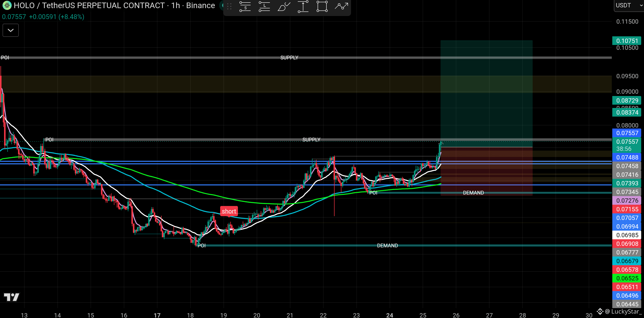Click the POI label beside the short signal low
644x318 pixels.
(202, 246)
